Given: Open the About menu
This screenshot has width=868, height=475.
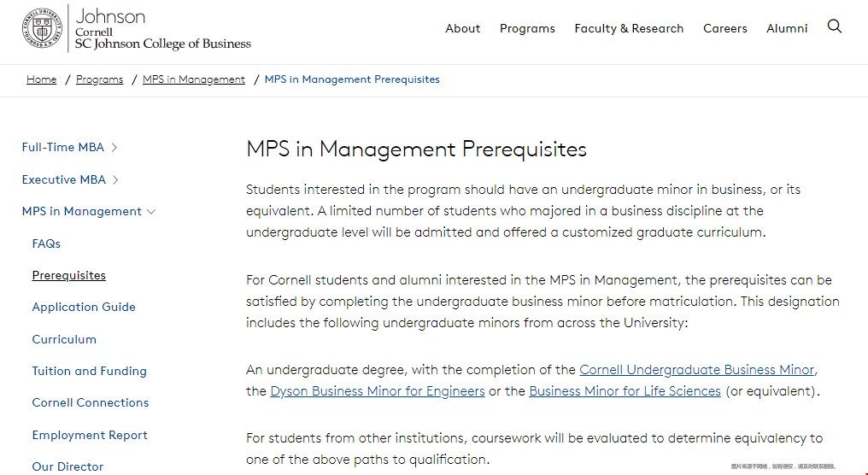Looking at the screenshot, I should (x=463, y=28).
